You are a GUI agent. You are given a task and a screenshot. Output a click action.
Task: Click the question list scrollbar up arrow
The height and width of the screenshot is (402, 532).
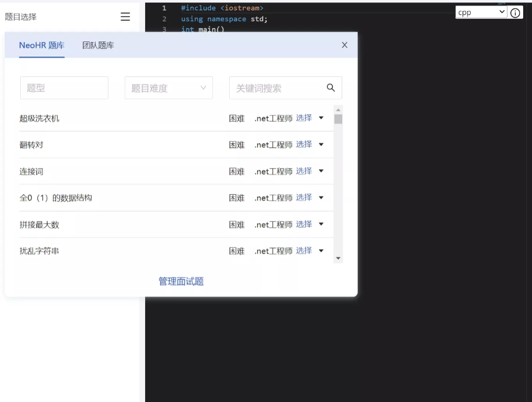(x=338, y=109)
